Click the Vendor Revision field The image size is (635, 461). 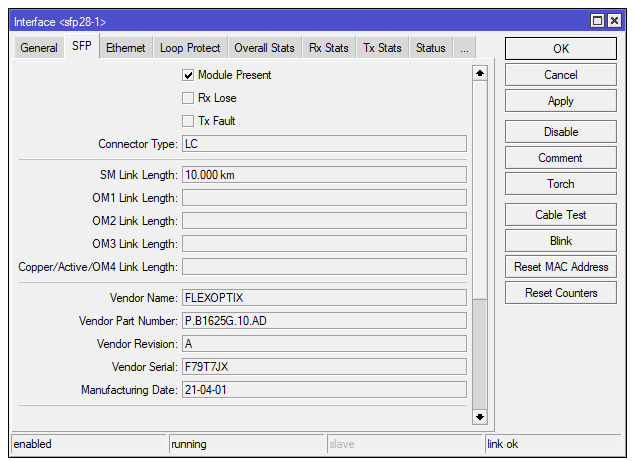pos(324,344)
